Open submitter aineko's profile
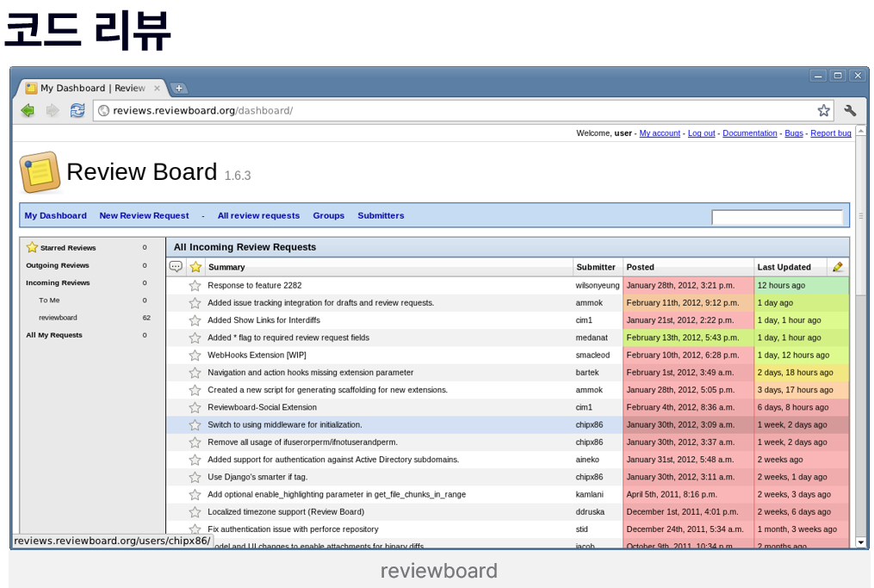Viewport: 874px width, 588px height. coord(587,460)
